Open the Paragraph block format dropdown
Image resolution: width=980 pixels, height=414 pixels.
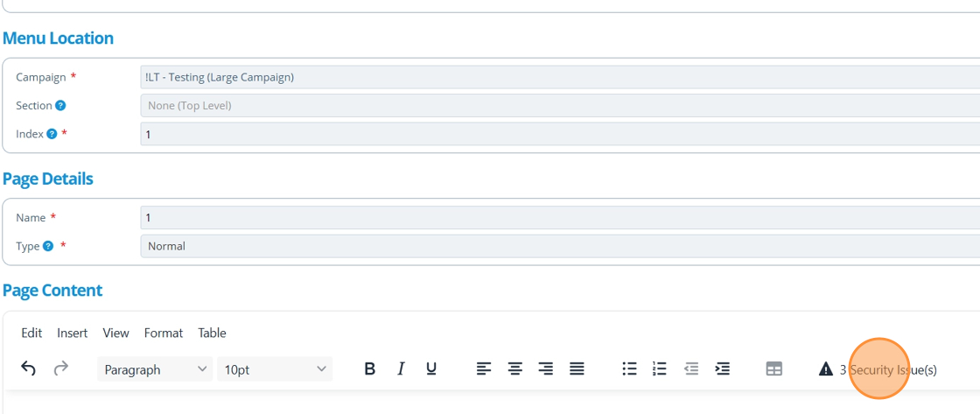[155, 369]
